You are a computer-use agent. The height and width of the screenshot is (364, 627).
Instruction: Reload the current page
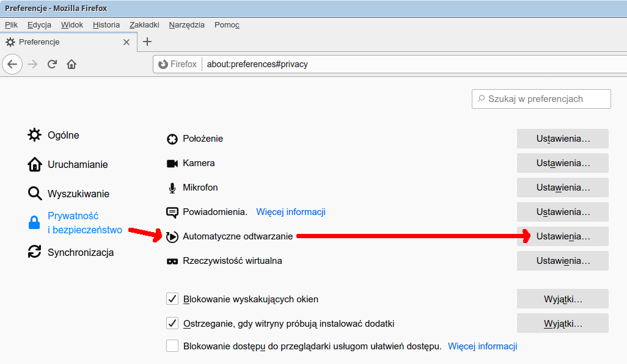(x=52, y=64)
